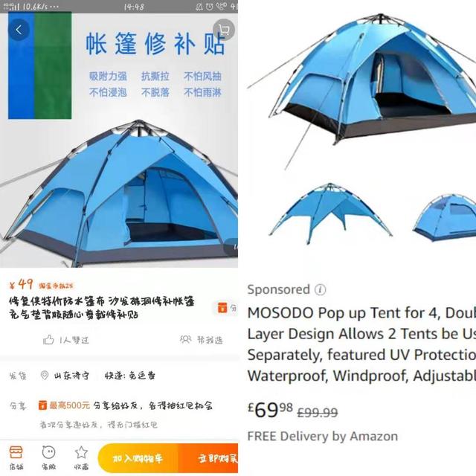The height and width of the screenshot is (476, 476).
Task: Click the 加入购物车 add-to-cart button
Action: click(x=138, y=458)
